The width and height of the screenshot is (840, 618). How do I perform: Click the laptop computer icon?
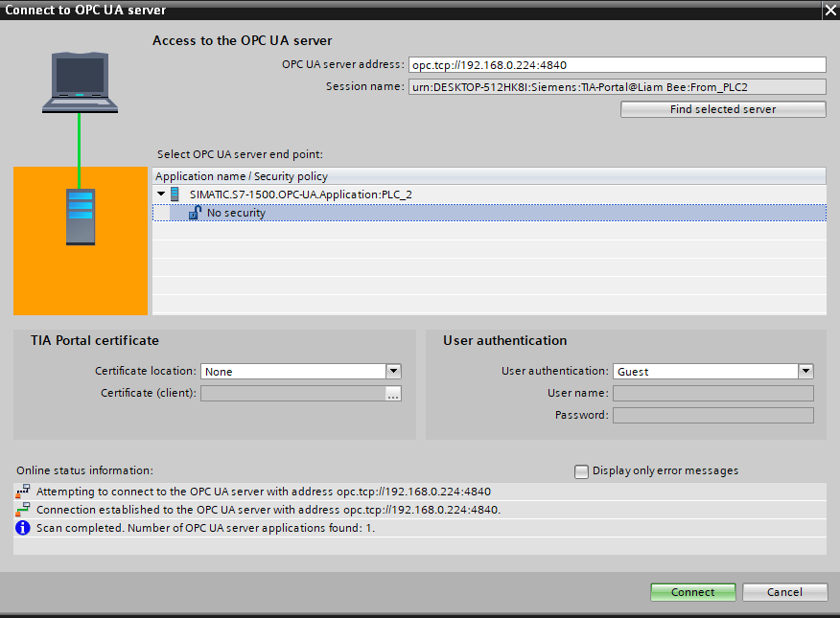[80, 82]
